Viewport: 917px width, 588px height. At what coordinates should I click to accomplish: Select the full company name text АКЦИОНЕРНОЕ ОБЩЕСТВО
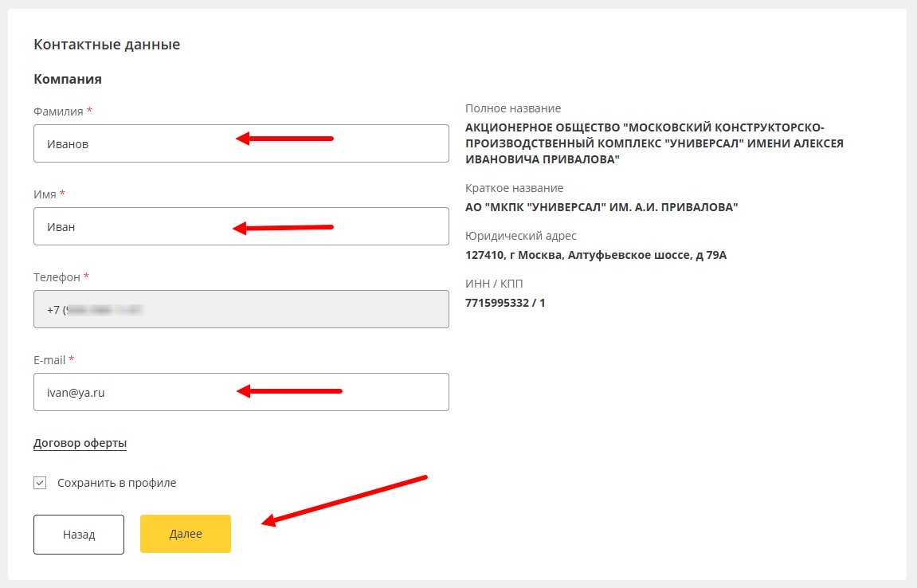(x=654, y=143)
